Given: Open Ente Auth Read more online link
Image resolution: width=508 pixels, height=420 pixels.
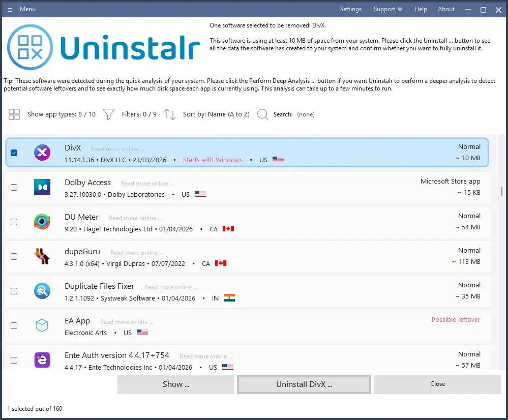Looking at the screenshot, I should click(x=206, y=356).
